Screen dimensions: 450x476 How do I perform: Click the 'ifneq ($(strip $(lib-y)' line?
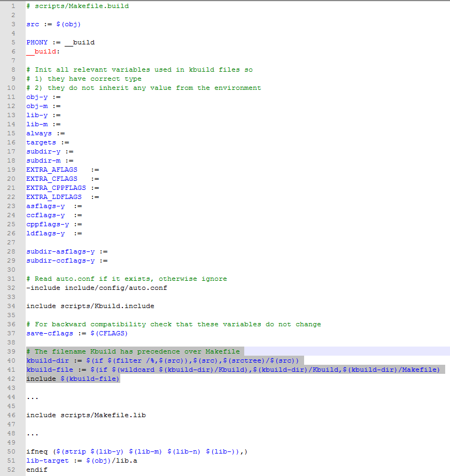tap(137, 452)
